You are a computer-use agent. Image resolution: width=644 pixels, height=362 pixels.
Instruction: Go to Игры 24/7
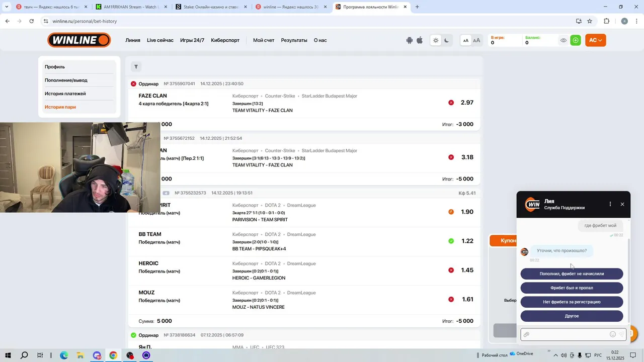[192, 40]
